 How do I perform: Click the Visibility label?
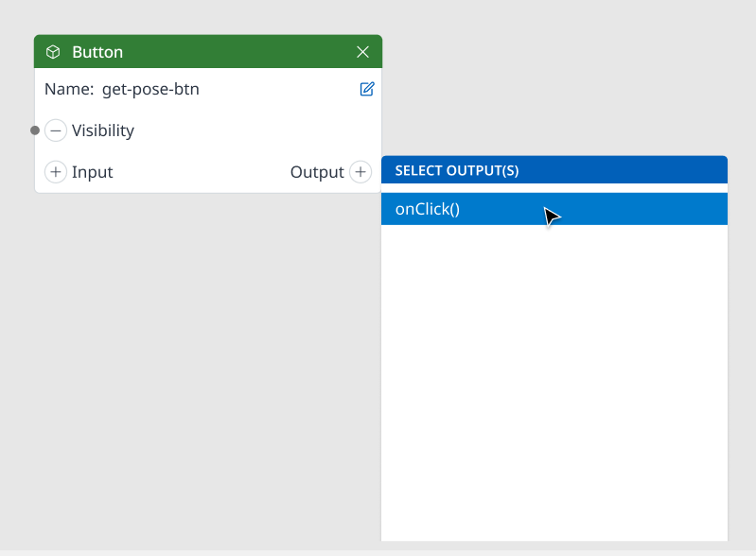tap(103, 130)
